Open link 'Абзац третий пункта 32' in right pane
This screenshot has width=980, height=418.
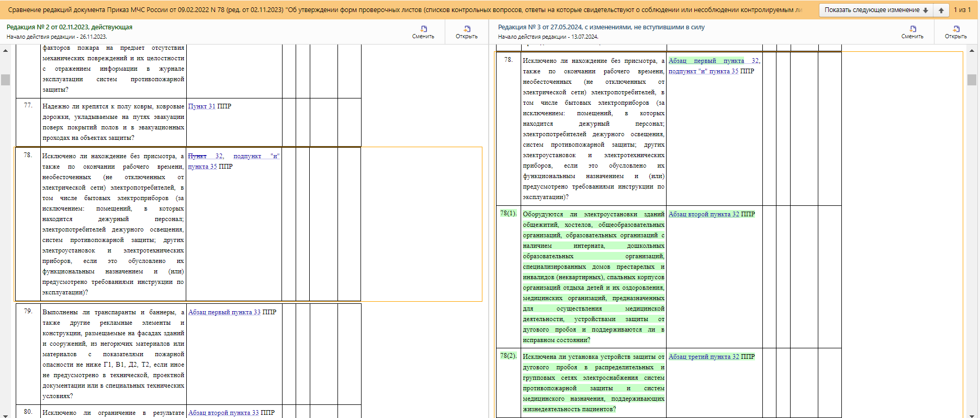[704, 357]
